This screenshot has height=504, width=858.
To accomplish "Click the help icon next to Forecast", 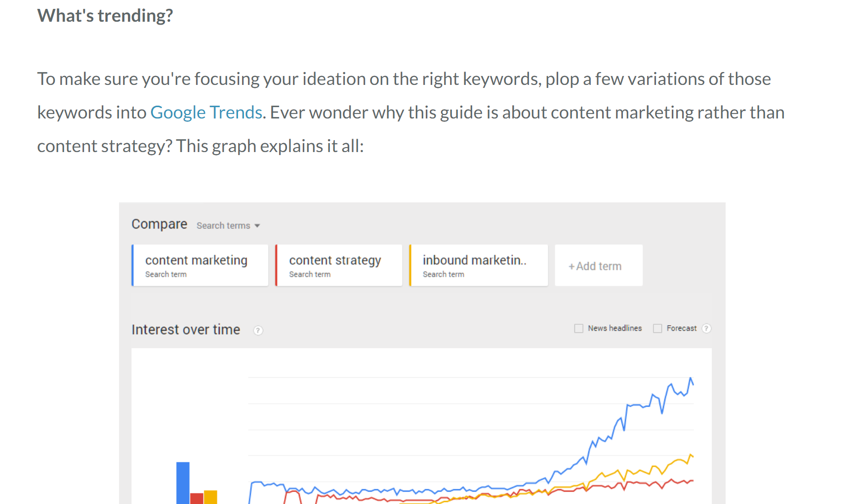I will click(x=706, y=328).
